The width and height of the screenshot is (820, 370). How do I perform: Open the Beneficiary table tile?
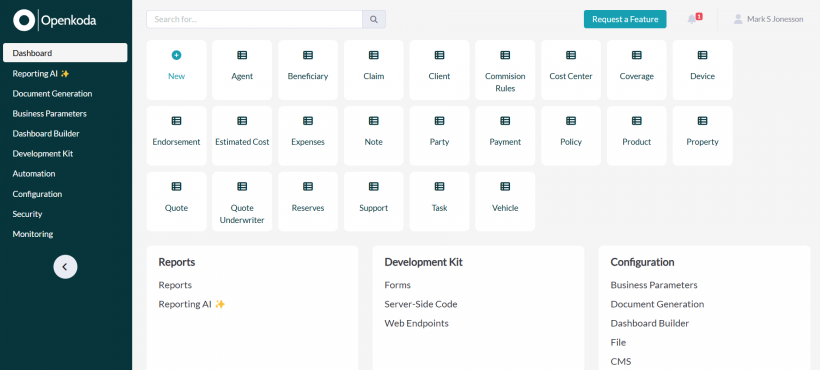[x=308, y=70]
